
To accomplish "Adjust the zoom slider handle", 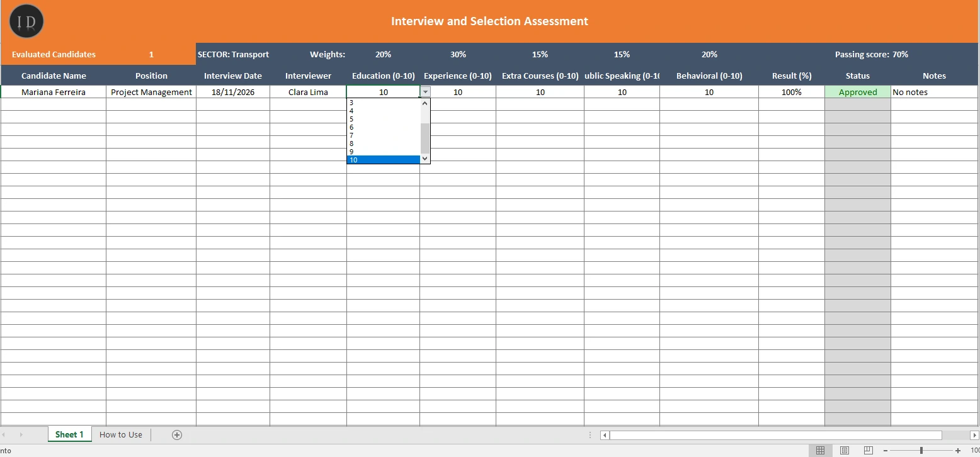I will (x=921, y=451).
